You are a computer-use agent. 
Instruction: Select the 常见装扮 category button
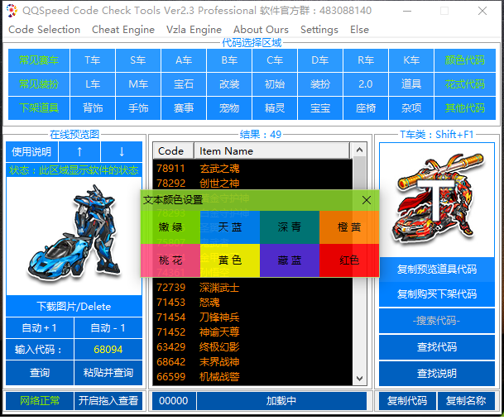pos(39,84)
